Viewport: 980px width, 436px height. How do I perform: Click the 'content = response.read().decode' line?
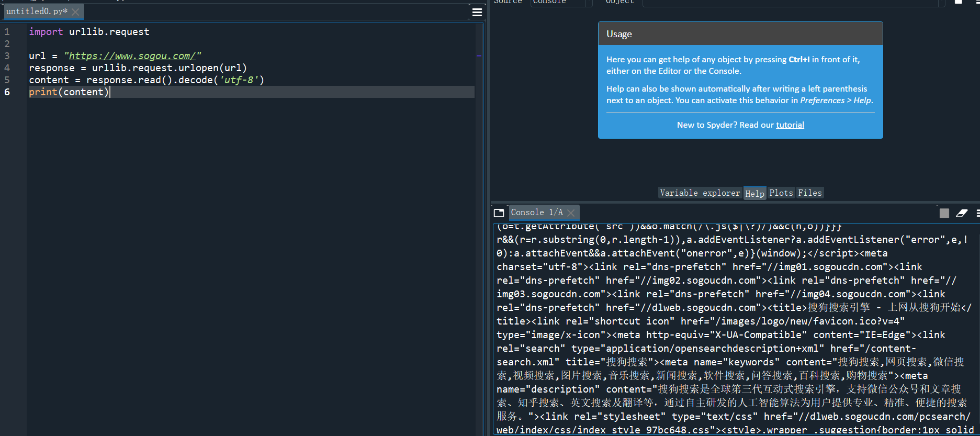(147, 80)
